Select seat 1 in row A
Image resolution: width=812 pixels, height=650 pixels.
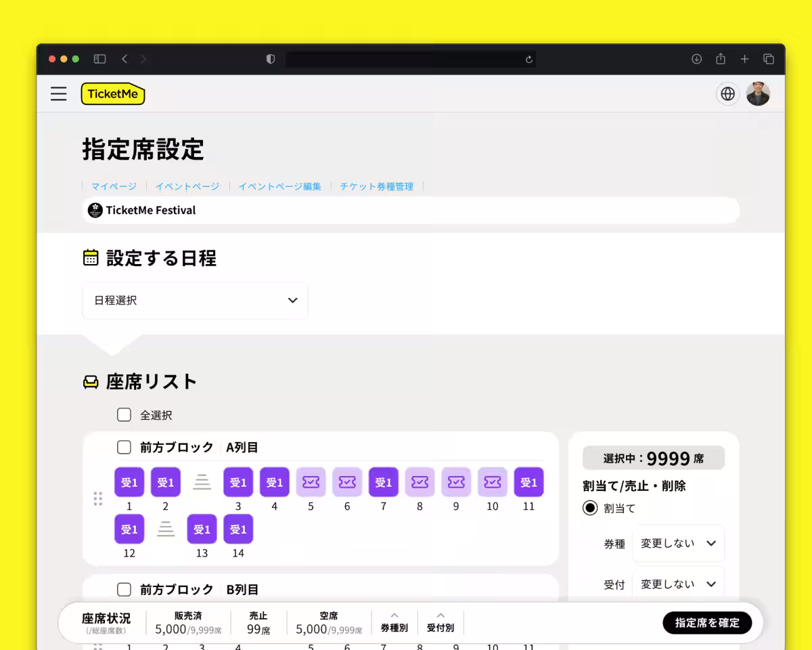click(129, 482)
